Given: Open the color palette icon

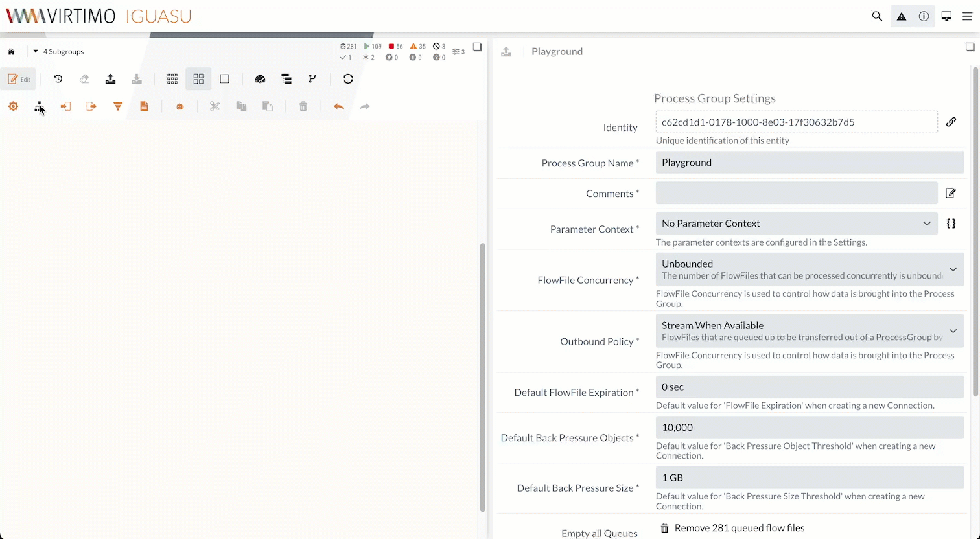Looking at the screenshot, I should click(260, 78).
